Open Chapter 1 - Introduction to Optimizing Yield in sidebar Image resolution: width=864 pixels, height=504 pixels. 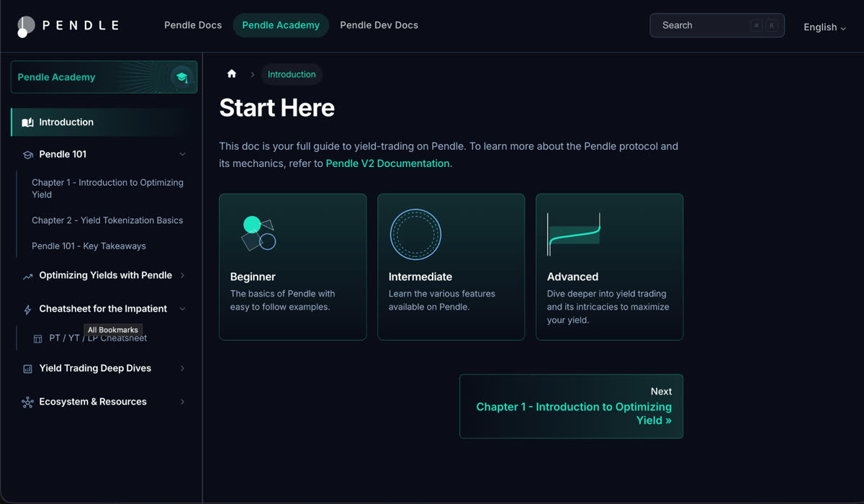pyautogui.click(x=108, y=189)
